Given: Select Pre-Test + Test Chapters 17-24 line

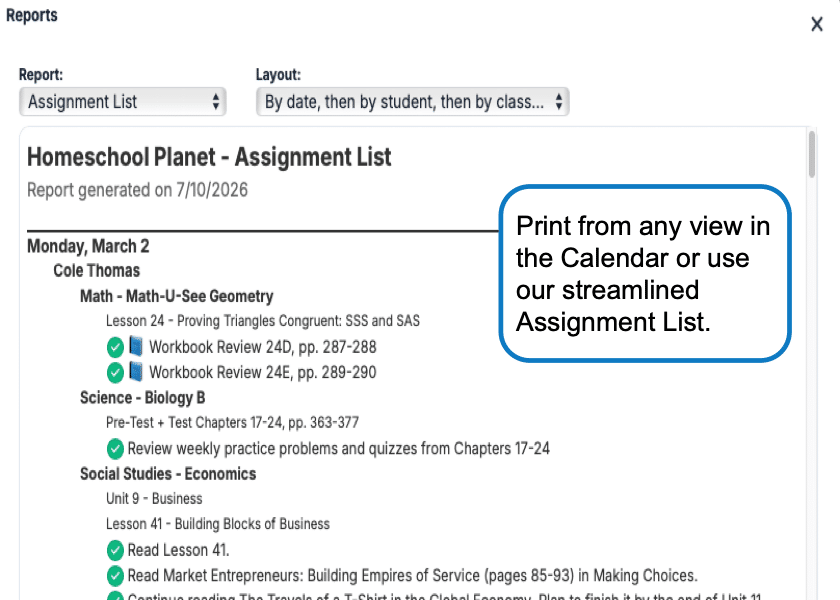Looking at the screenshot, I should [x=232, y=423].
